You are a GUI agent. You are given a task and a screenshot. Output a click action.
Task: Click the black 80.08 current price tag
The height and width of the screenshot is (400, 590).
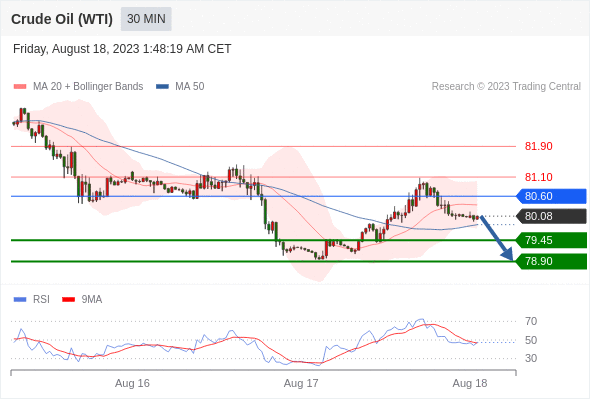point(551,216)
